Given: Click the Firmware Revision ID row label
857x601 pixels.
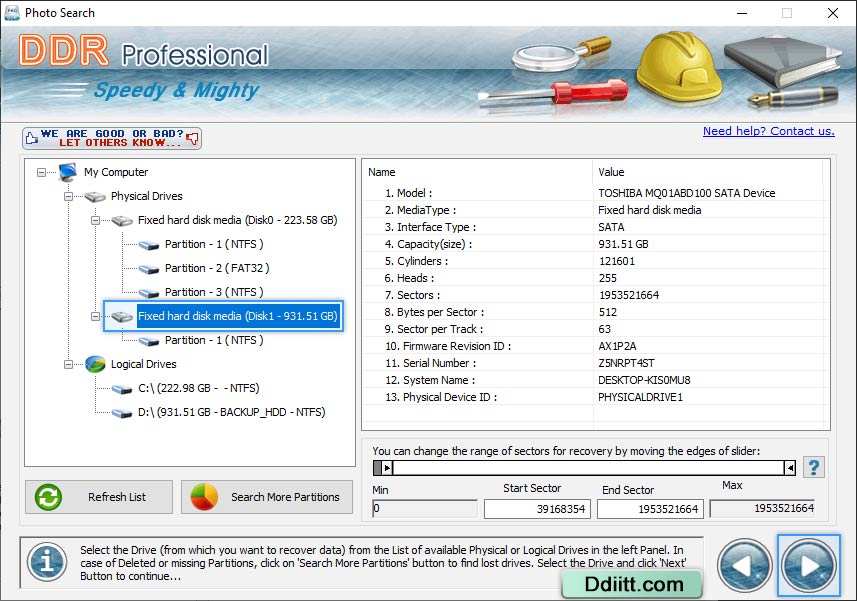Looking at the screenshot, I should (448, 346).
